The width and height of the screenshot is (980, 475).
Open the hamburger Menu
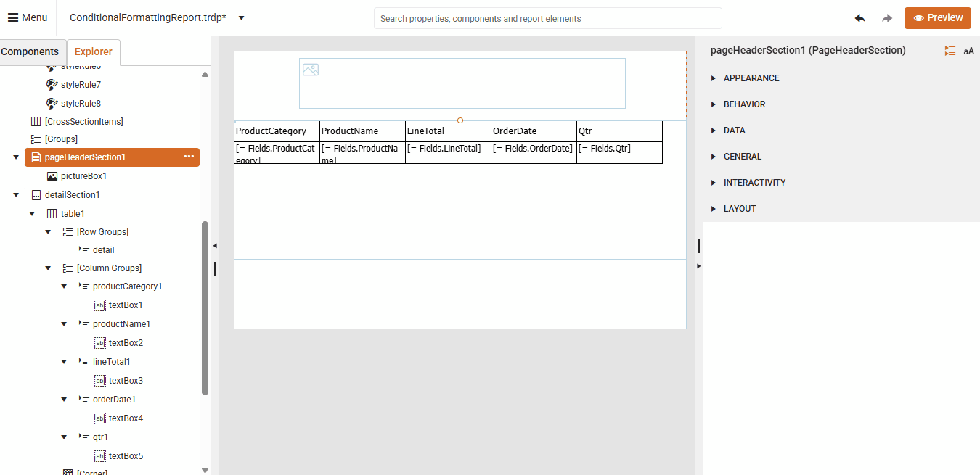[x=28, y=17]
